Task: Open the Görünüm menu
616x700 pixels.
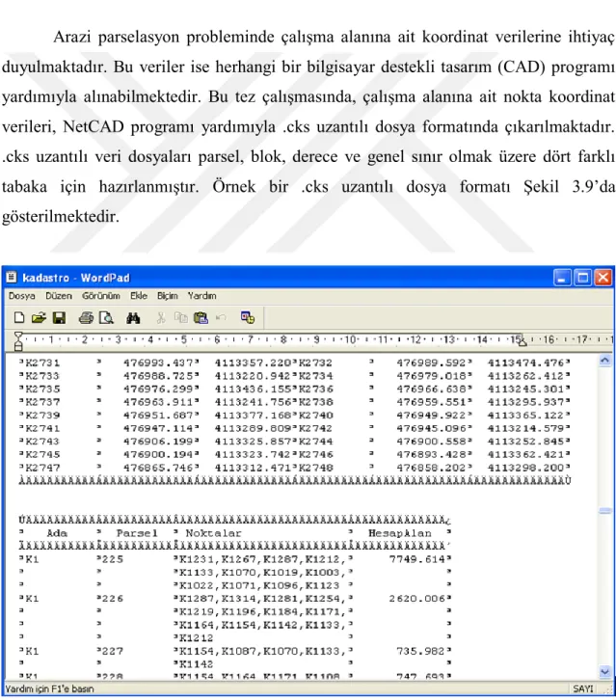Action: click(101, 296)
